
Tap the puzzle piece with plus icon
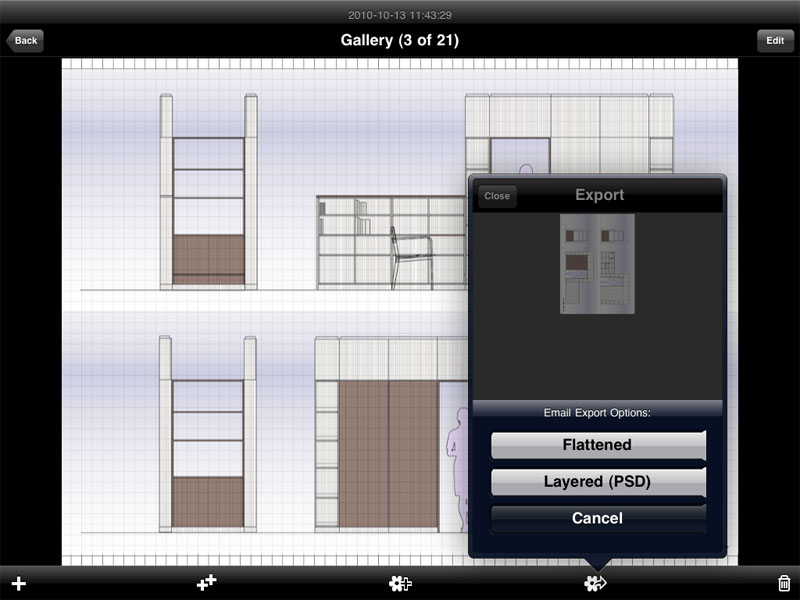399,583
